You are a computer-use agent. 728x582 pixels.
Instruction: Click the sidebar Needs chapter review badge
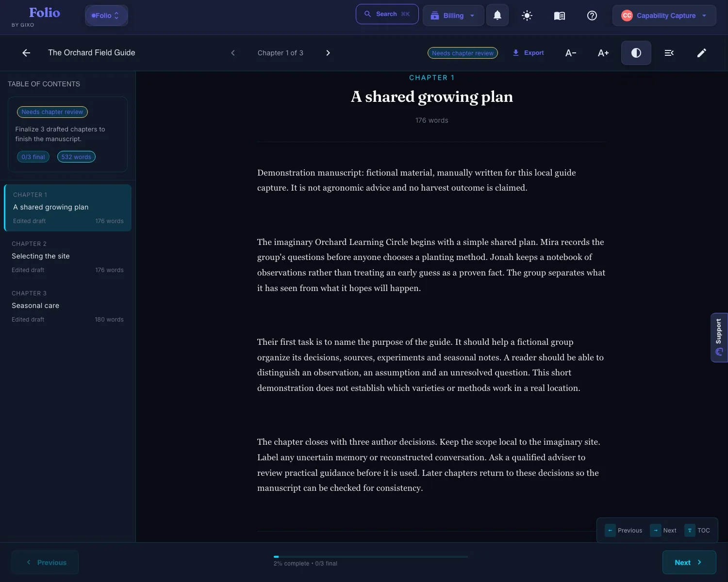coord(52,112)
